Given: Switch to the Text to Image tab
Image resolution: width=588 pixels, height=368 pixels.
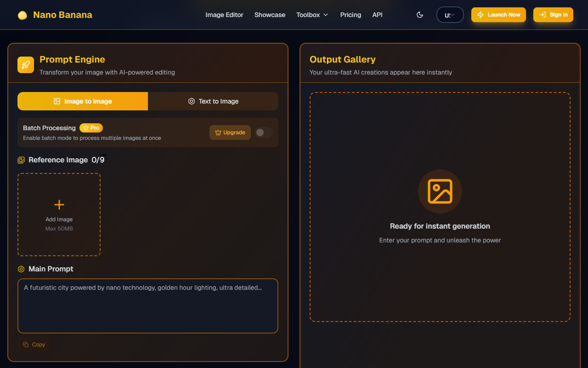Looking at the screenshot, I should 213,101.
